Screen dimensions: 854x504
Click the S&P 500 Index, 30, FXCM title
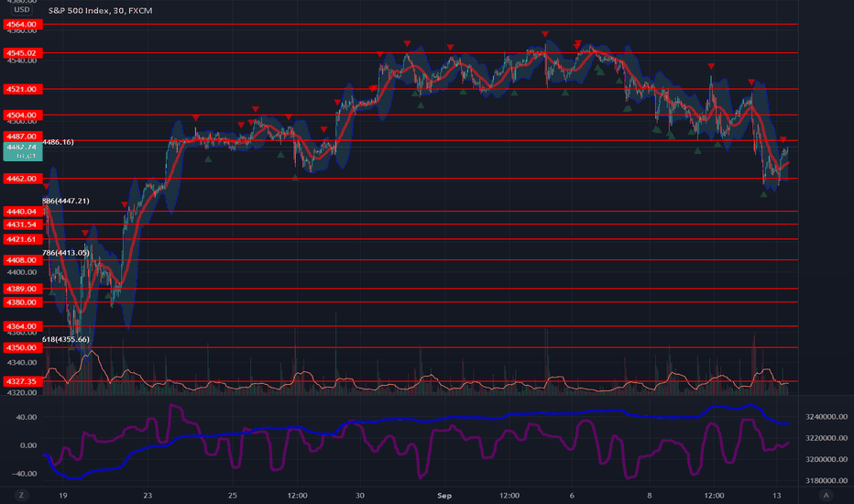(x=100, y=10)
